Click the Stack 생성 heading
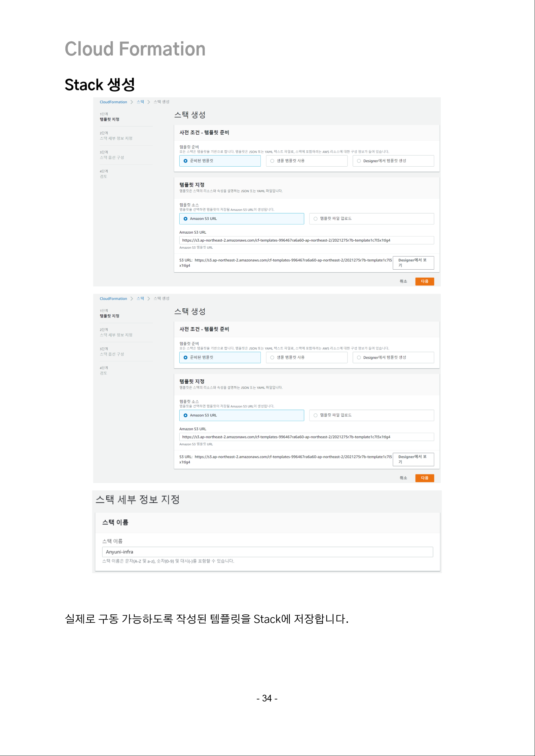 coord(100,84)
